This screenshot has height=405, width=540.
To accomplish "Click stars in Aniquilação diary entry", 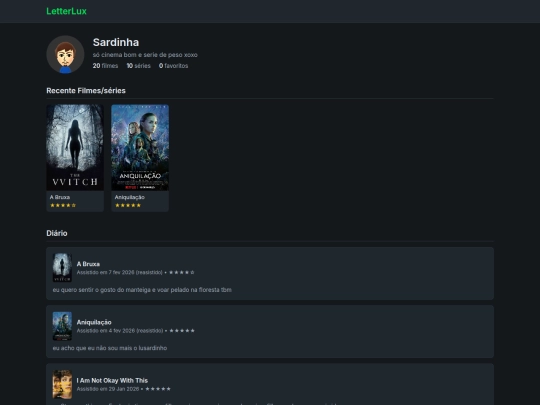I will (182, 330).
